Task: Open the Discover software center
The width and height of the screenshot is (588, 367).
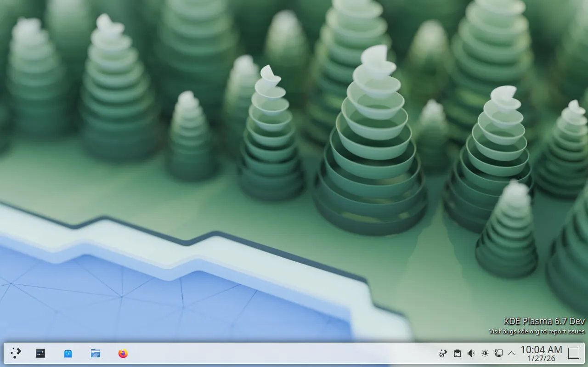Action: point(68,353)
